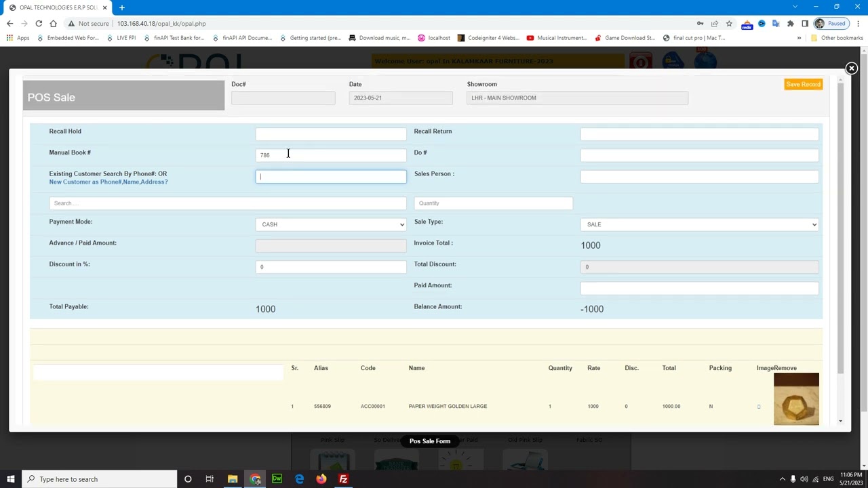868x488 pixels.
Task: Click the item Search box
Action: [x=227, y=203]
